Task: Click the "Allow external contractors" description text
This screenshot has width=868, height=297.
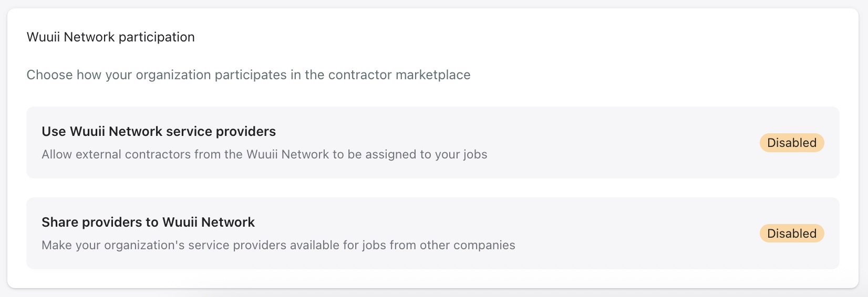Action: click(x=264, y=154)
